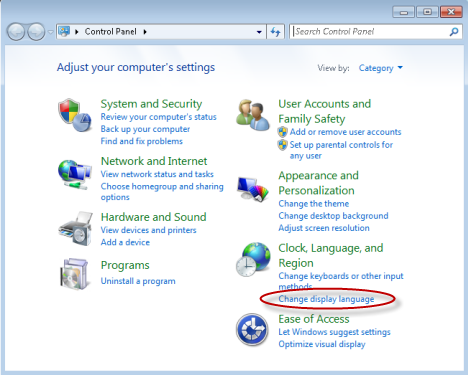Click the Appearance and Personalization monitor icon
The height and width of the screenshot is (375, 468).
point(253,189)
